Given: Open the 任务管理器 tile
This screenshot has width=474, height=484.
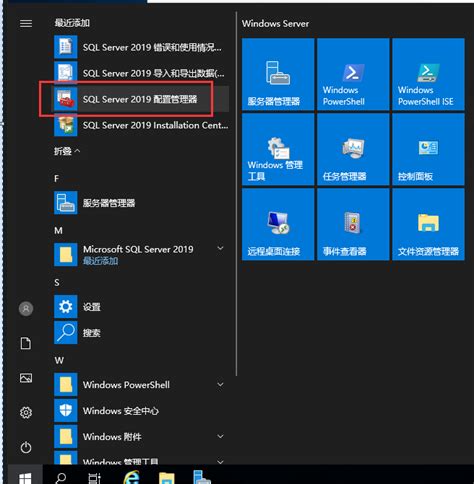Looking at the screenshot, I should (353, 149).
